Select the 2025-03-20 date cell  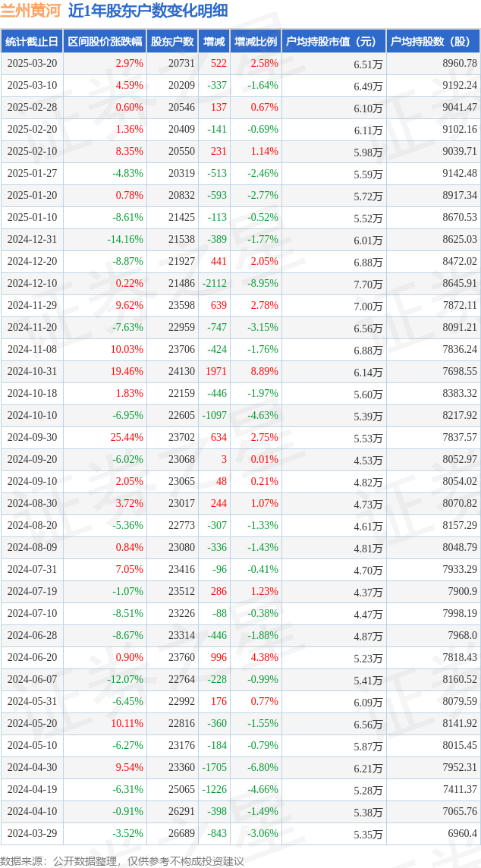[x=32, y=63]
